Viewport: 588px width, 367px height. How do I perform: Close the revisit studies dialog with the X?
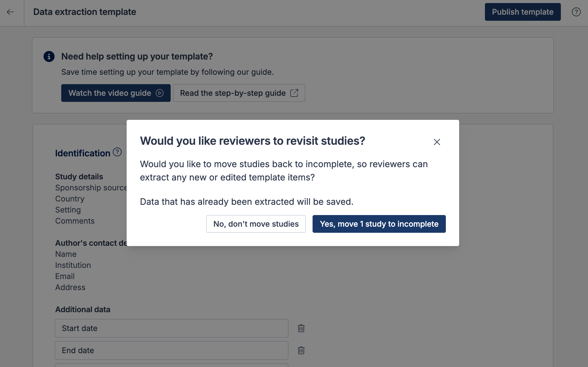pyautogui.click(x=437, y=142)
